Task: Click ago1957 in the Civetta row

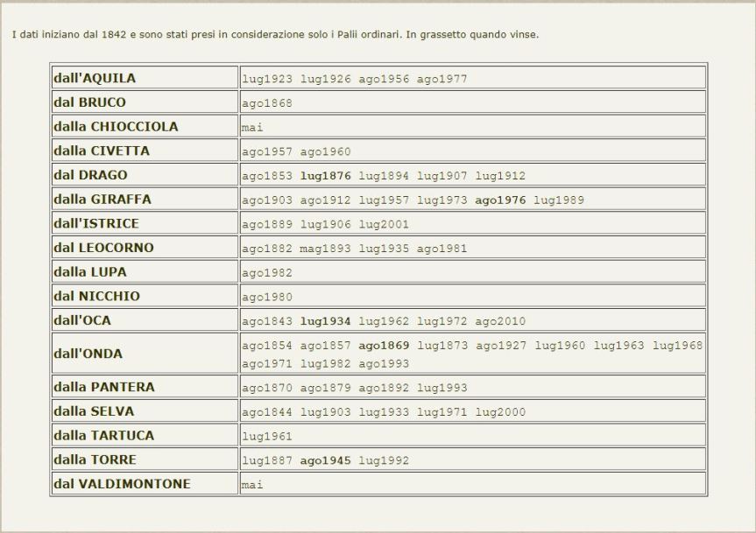Action: [x=267, y=152]
